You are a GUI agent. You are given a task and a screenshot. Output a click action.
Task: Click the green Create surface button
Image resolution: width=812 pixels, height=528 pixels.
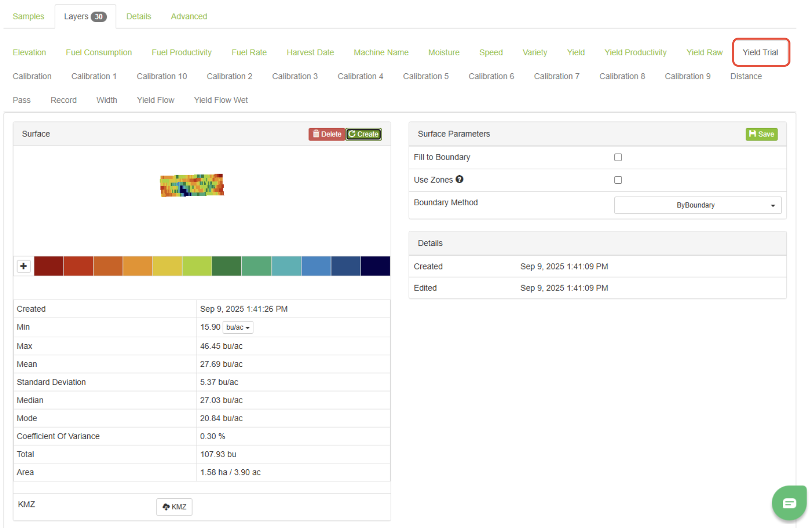click(x=364, y=134)
